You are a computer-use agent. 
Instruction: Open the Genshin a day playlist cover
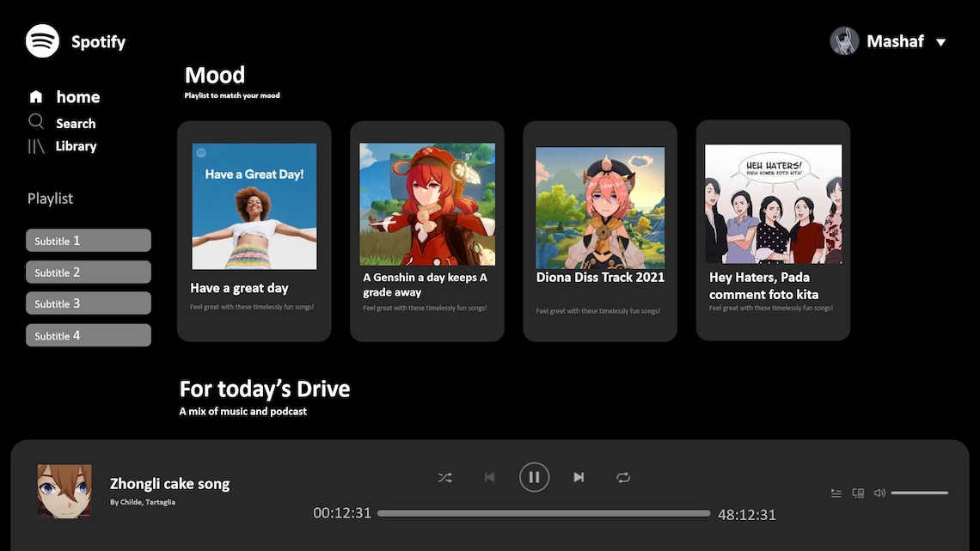(427, 205)
